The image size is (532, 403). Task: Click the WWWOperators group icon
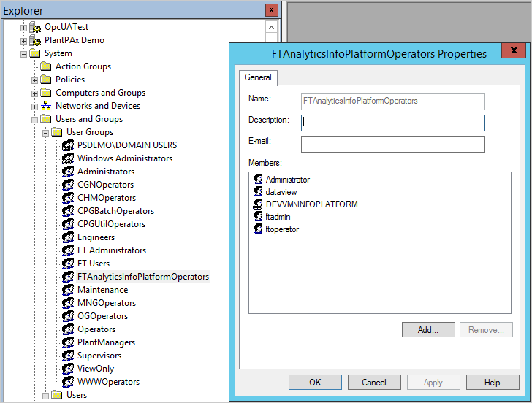pos(68,382)
